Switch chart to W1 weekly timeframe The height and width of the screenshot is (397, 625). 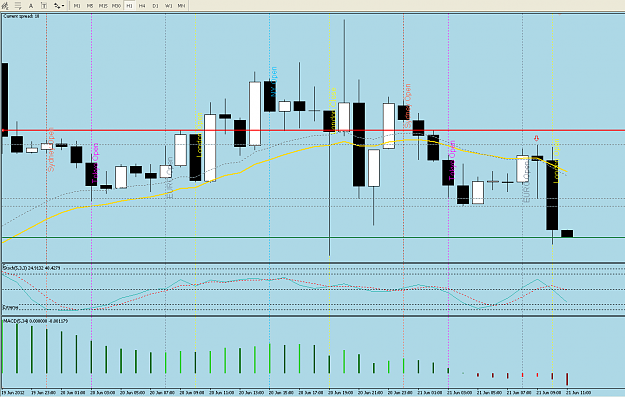(x=168, y=6)
